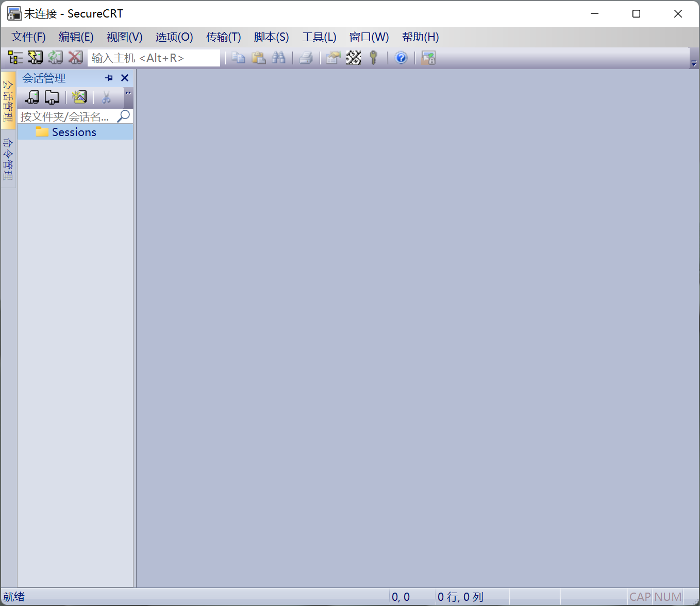Screen dimensions: 700x606
Task: Click the Print icon in toolbar
Action: (306, 58)
